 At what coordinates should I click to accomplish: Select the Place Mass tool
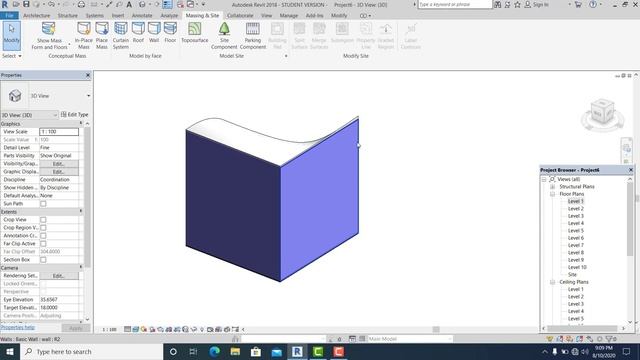[x=102, y=36]
